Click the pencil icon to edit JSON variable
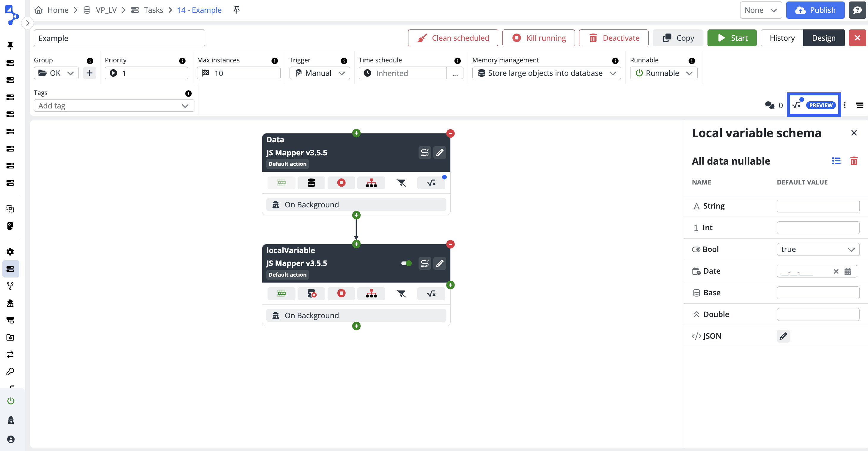 (x=783, y=336)
